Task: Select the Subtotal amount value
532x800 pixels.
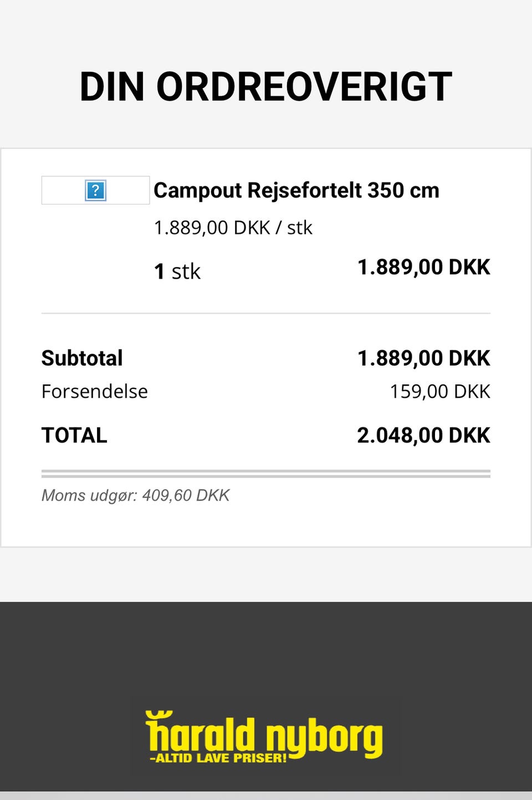Action: tap(423, 358)
